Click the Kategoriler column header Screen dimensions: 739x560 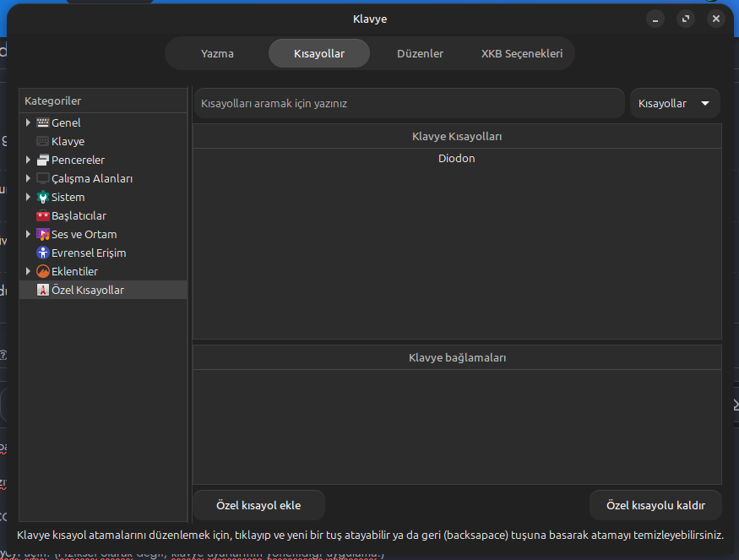103,101
